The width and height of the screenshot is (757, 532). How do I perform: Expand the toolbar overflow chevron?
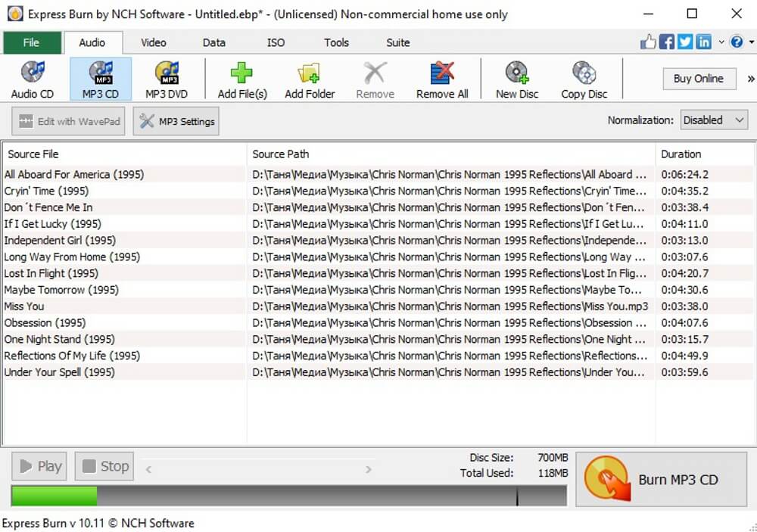click(x=751, y=79)
